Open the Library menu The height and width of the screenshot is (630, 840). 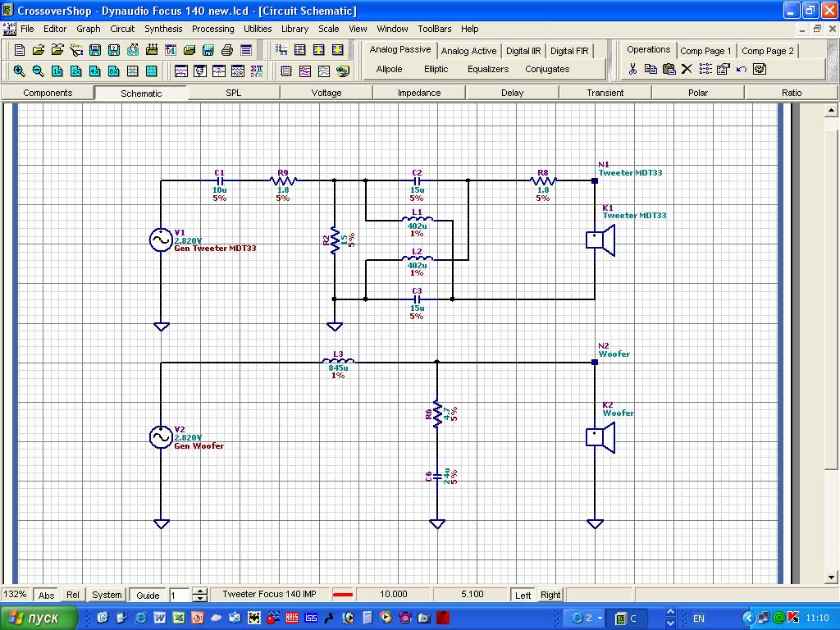click(x=294, y=29)
